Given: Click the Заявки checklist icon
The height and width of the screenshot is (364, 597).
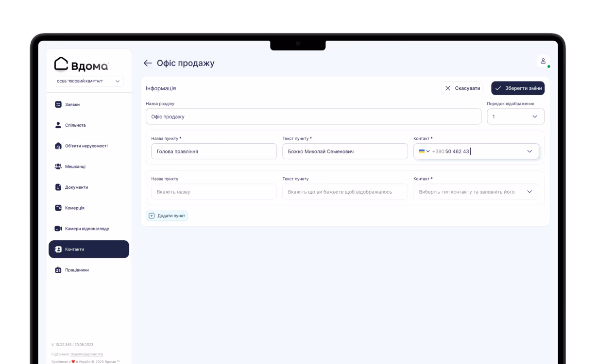Looking at the screenshot, I should coord(58,104).
